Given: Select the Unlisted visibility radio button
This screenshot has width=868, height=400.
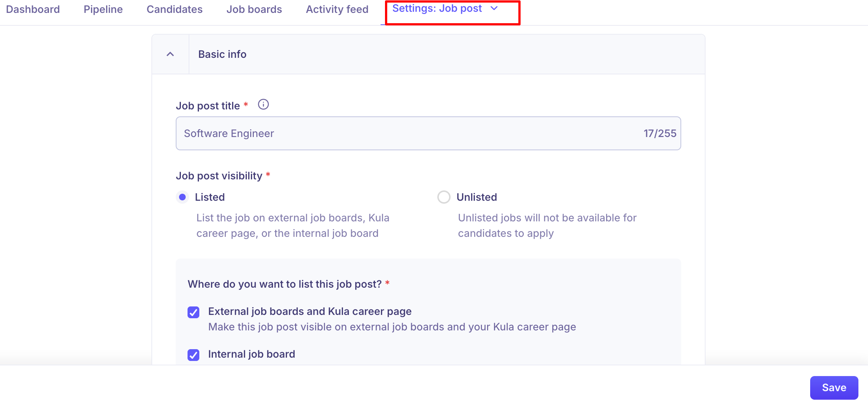Looking at the screenshot, I should coord(444,197).
